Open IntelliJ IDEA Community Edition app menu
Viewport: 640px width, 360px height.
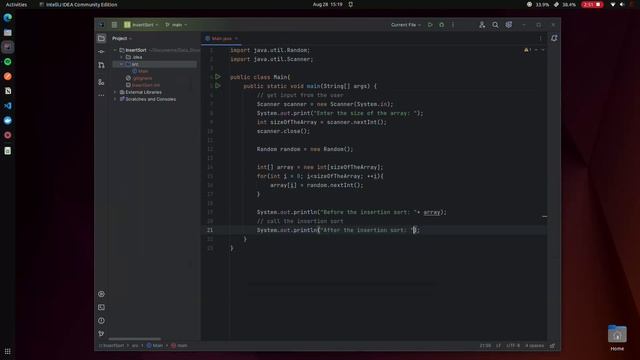[78, 4]
